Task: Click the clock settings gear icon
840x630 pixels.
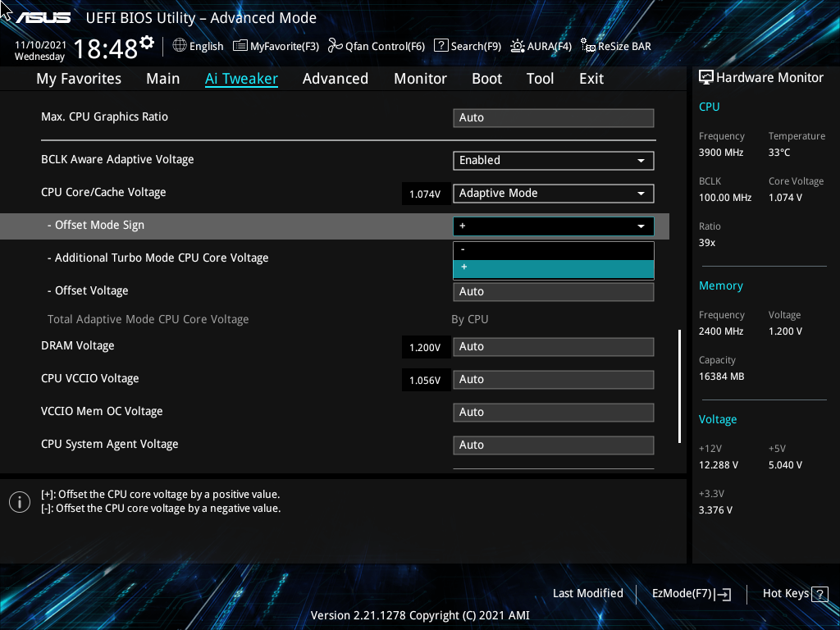Action: (x=147, y=42)
